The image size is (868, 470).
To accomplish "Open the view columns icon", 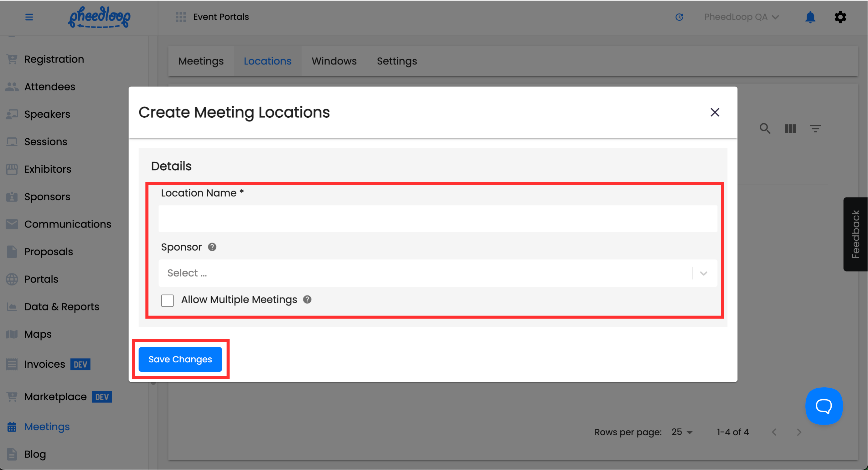I will (x=790, y=128).
